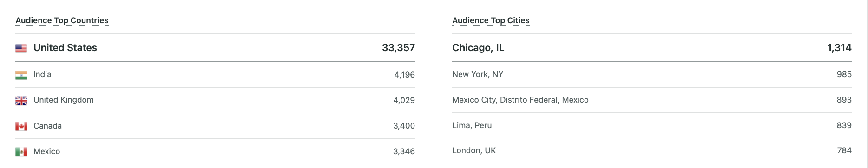The width and height of the screenshot is (868, 168).
Task: Open the Audience Top Cities heading
Action: click(x=491, y=20)
